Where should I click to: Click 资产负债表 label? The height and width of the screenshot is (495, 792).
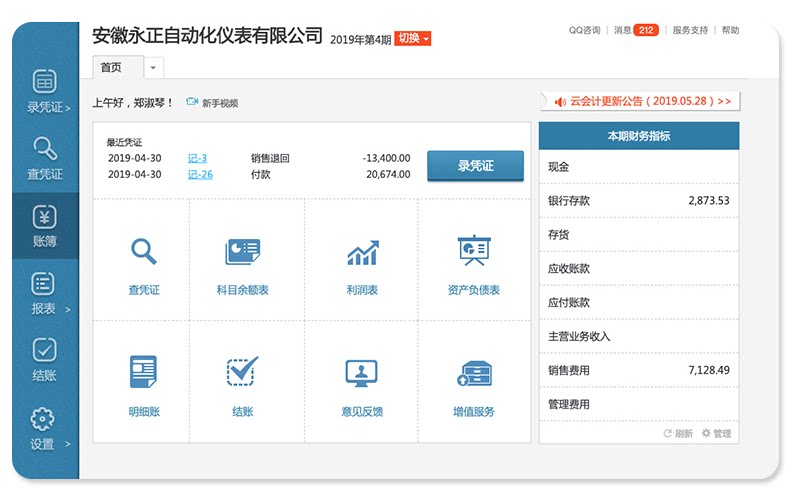[473, 290]
